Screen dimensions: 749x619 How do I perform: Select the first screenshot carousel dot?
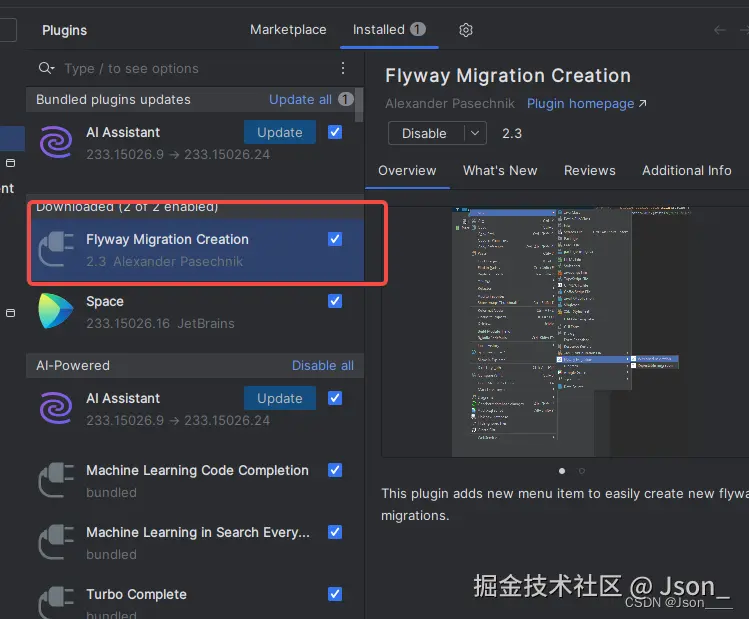(562, 471)
